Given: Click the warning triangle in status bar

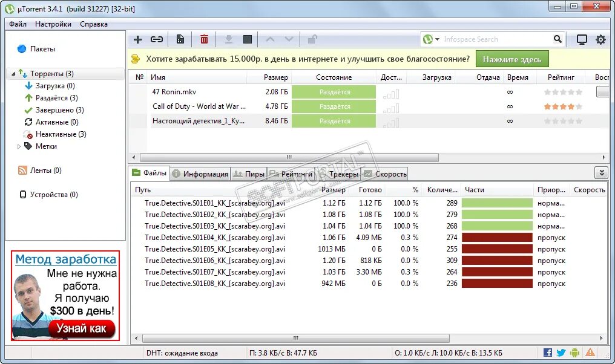Looking at the screenshot, I should coord(590,352).
